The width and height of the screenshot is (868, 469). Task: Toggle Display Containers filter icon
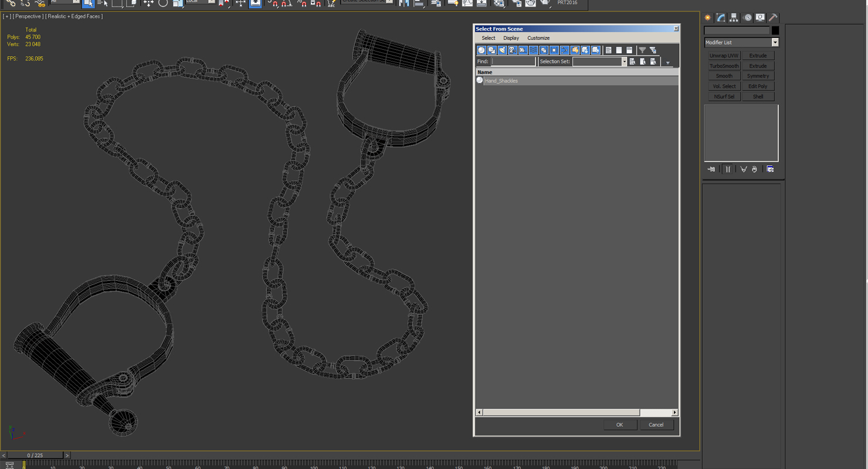[575, 50]
